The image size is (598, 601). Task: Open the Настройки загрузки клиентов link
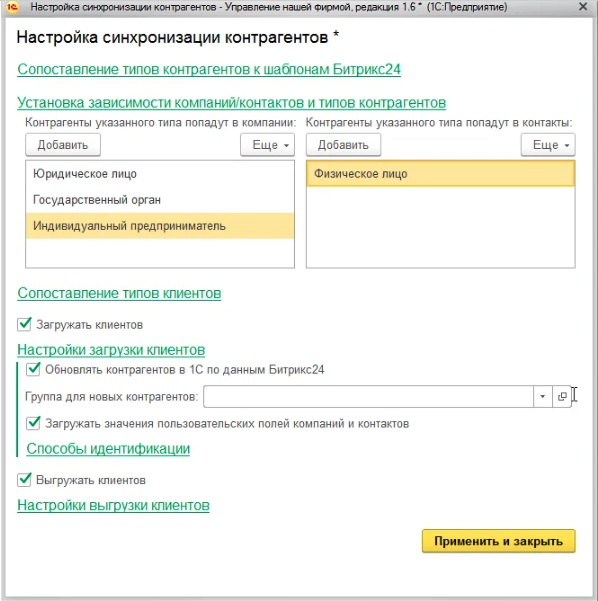(x=111, y=350)
